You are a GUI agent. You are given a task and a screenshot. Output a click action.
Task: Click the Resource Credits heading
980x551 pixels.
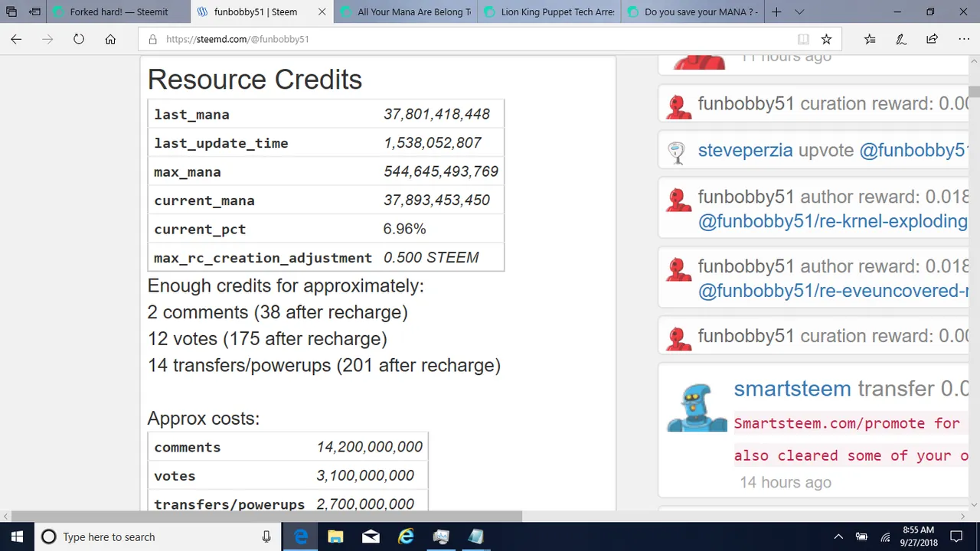(254, 80)
